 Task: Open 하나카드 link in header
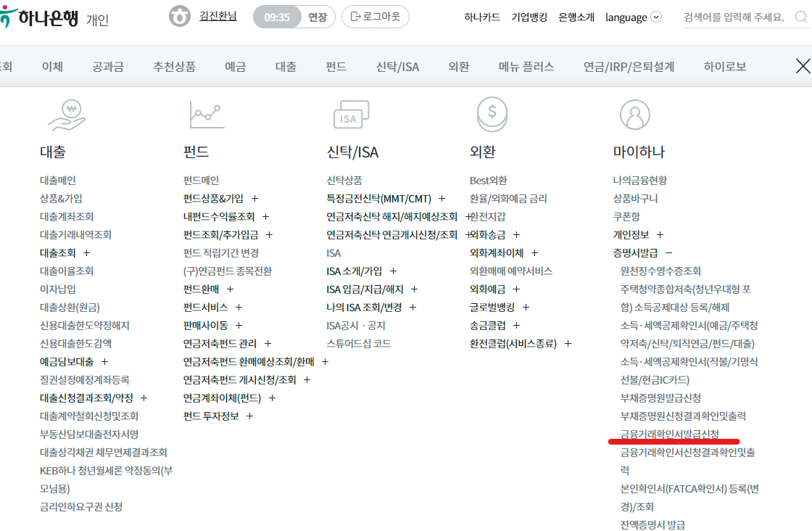point(482,17)
